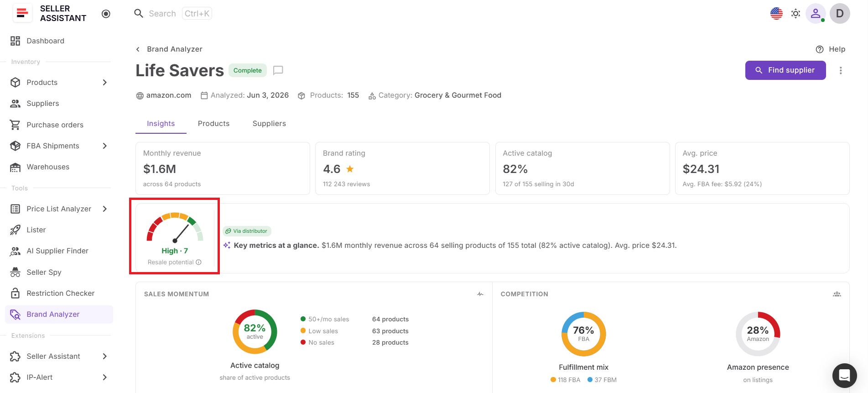Open the D profile avatar

[840, 14]
